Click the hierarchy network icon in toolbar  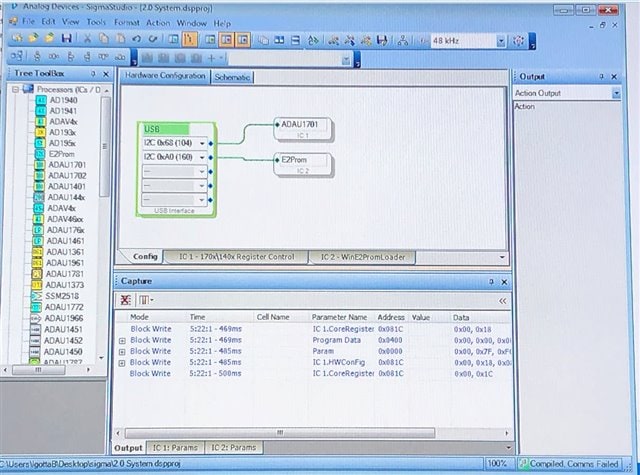pos(403,40)
